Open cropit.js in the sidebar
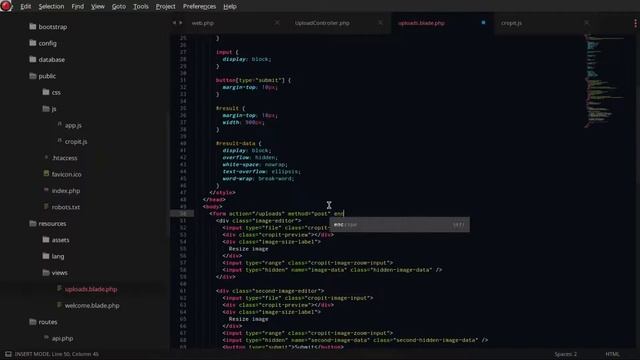This screenshot has width=640, height=360. pos(76,142)
